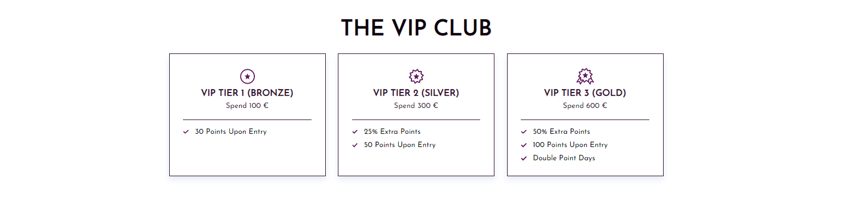Click checkmark beside 50 Points Upon Entry
This screenshot has width=868, height=201.
[355, 145]
